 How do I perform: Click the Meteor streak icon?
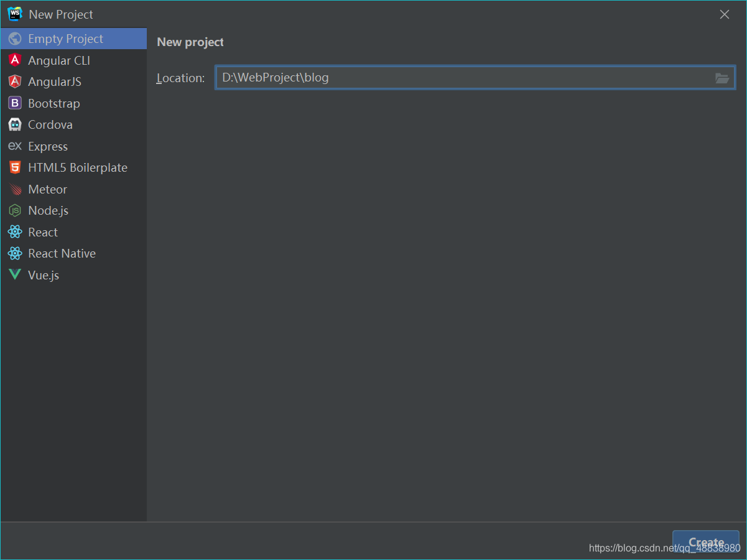tap(15, 189)
